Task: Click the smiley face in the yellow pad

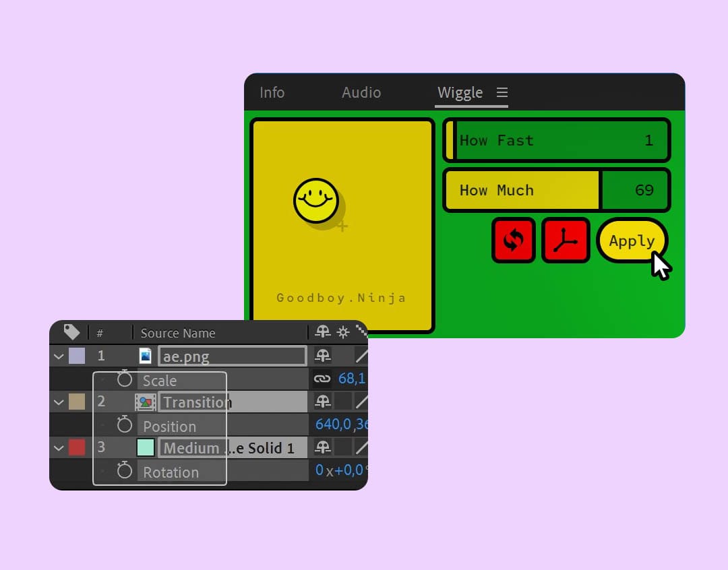Action: coord(316,201)
